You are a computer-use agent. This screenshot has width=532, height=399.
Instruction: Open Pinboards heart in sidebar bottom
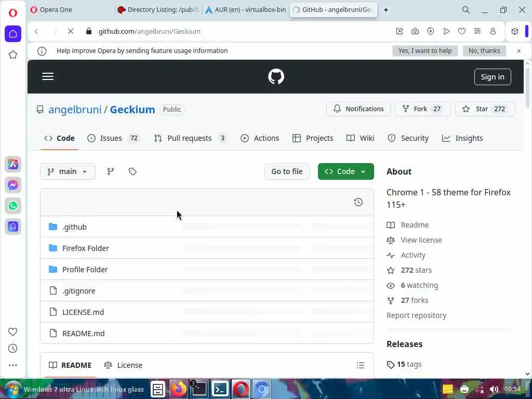tap(12, 331)
